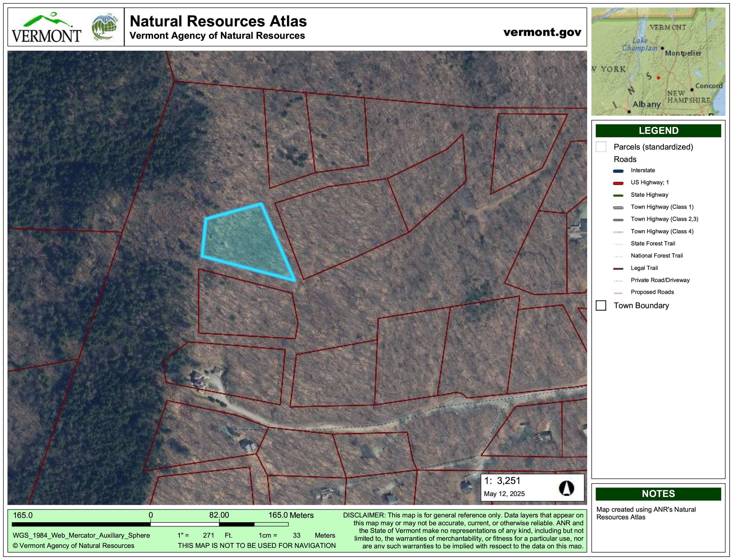The height and width of the screenshot is (560, 733).
Task: Toggle the Town Boundary checkbox
Action: pos(601,305)
